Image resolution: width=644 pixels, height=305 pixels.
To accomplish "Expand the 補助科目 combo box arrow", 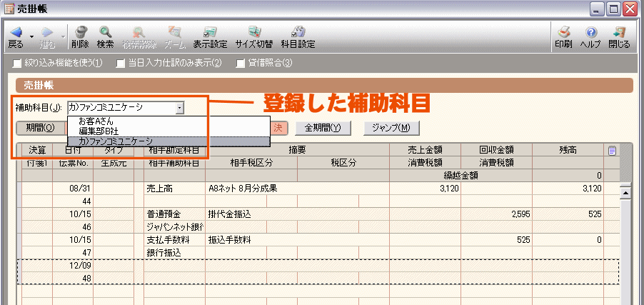I will [x=178, y=108].
